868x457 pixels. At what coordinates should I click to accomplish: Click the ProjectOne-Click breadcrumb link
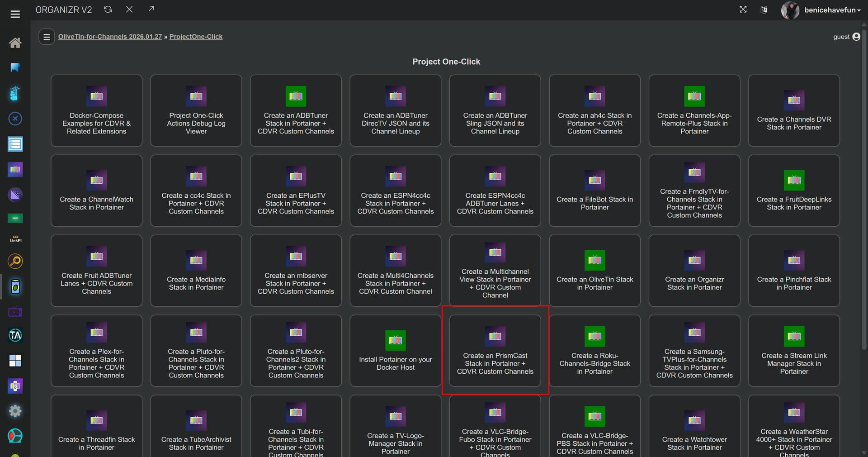pyautogui.click(x=196, y=37)
